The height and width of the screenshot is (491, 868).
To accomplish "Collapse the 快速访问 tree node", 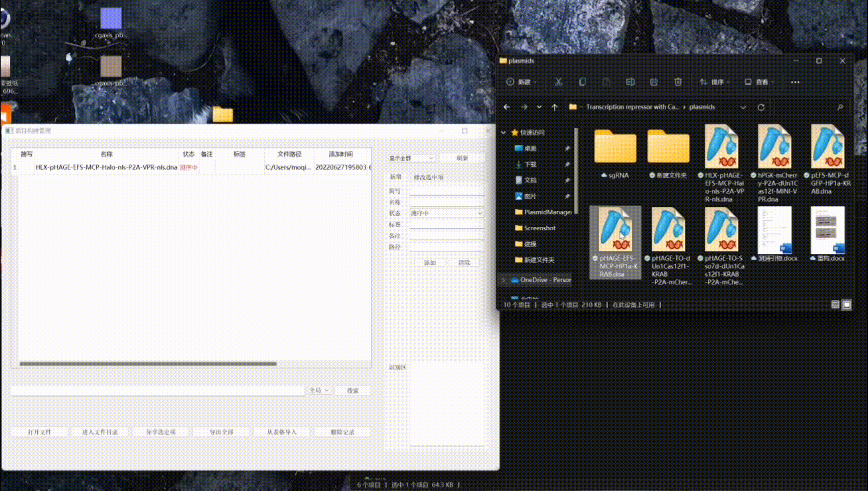I will pos(505,133).
